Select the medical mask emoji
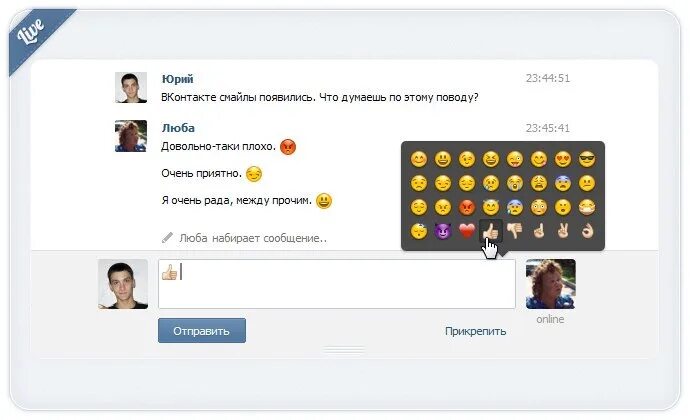Image resolution: width=690 pixels, height=420 pixels. [587, 207]
